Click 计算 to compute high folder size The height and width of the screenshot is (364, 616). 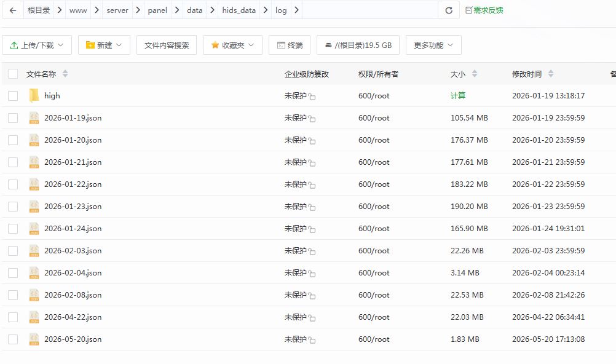tap(457, 95)
